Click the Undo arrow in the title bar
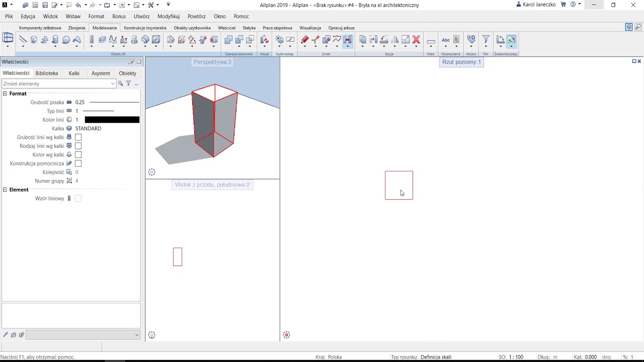This screenshot has height=362, width=644. (78, 5)
